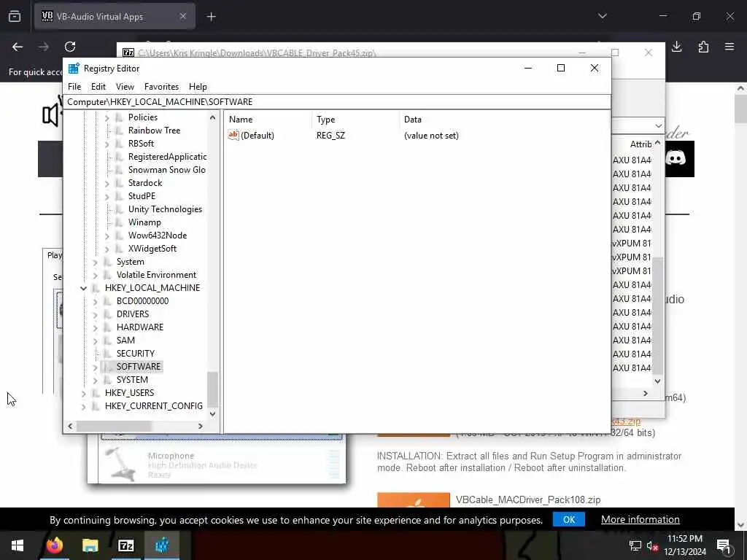Click the registry address bar path
747x560 pixels.
pos(336,102)
